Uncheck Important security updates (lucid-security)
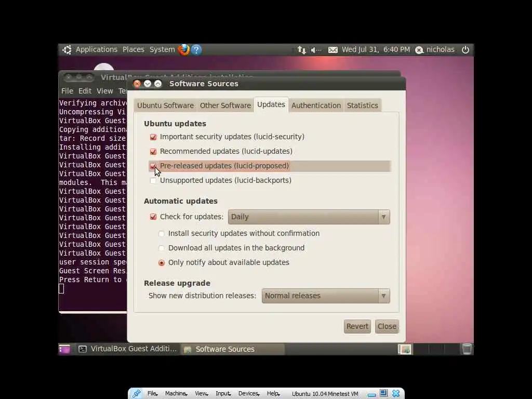Screen dimensions: 532x399 [x=153, y=137]
